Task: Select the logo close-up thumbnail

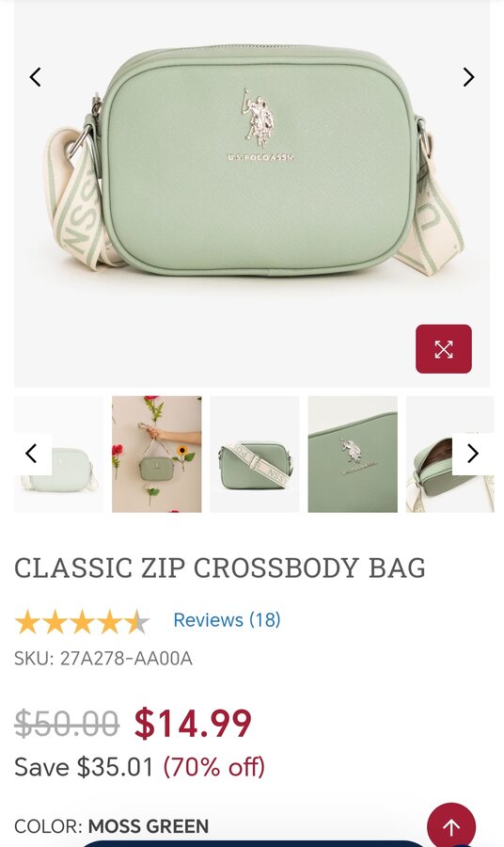Action: point(353,455)
